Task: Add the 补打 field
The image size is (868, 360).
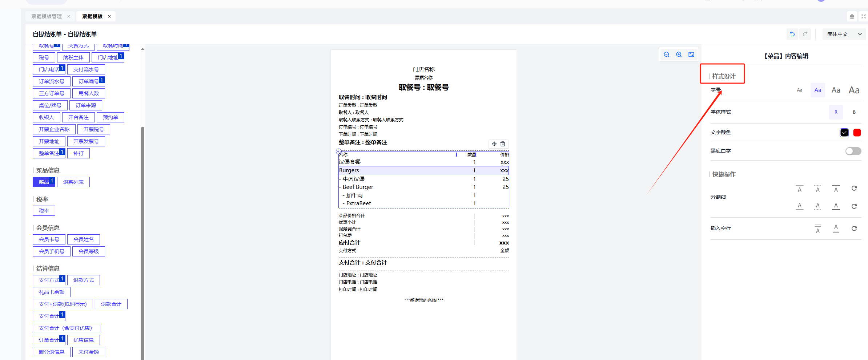Action: pyautogui.click(x=79, y=153)
